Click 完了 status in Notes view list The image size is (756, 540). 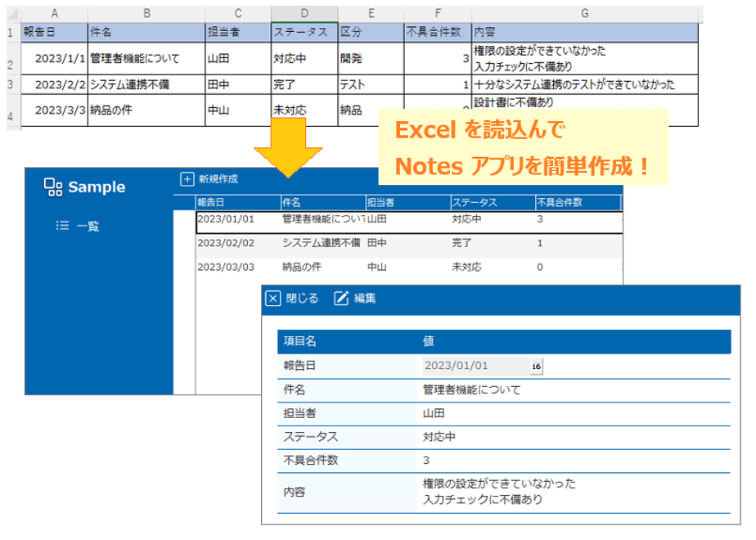click(461, 243)
